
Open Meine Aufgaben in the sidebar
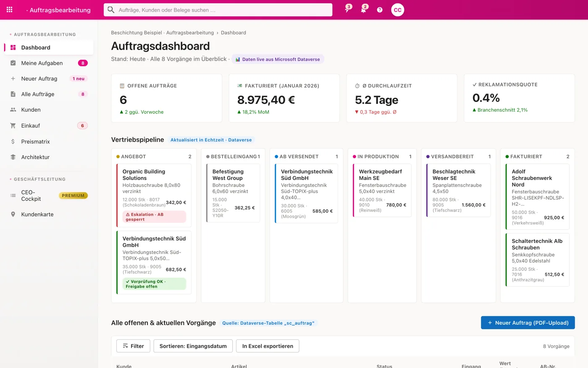(49, 63)
